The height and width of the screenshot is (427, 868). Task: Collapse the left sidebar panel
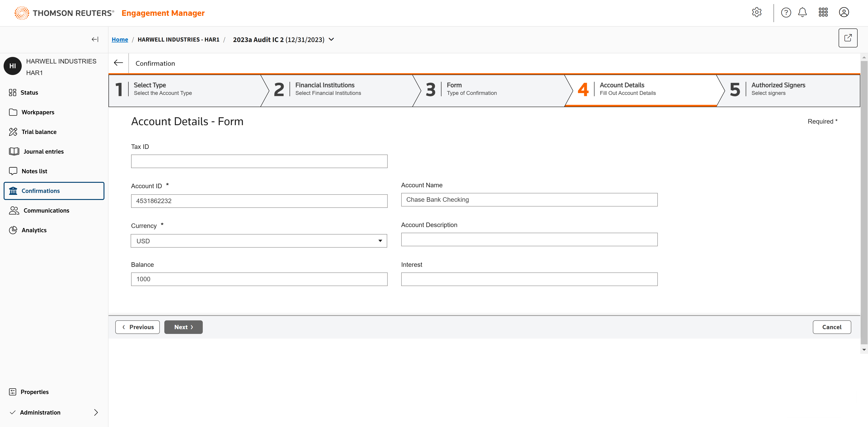pos(95,39)
